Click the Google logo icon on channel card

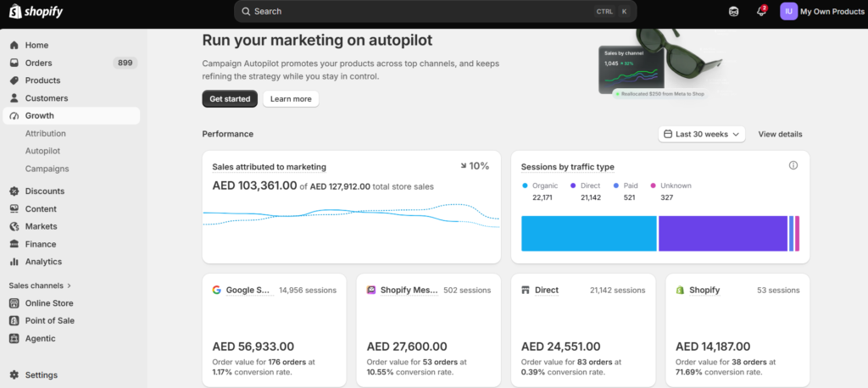[216, 290]
